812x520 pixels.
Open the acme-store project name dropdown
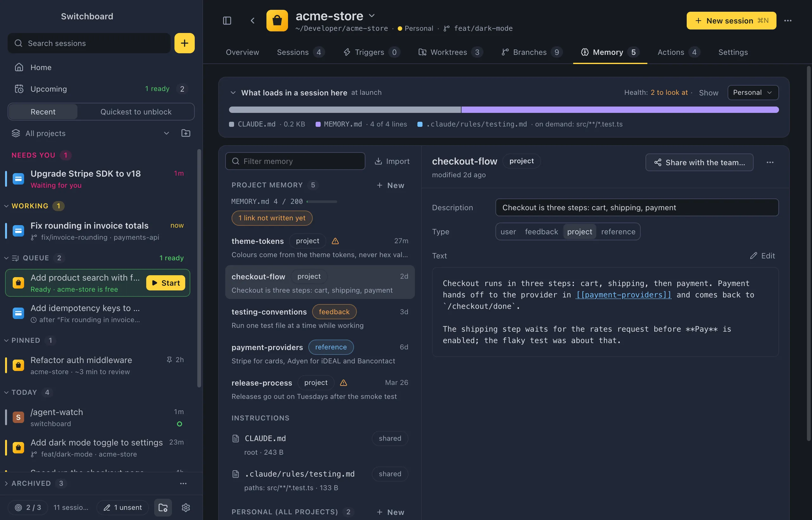point(371,16)
